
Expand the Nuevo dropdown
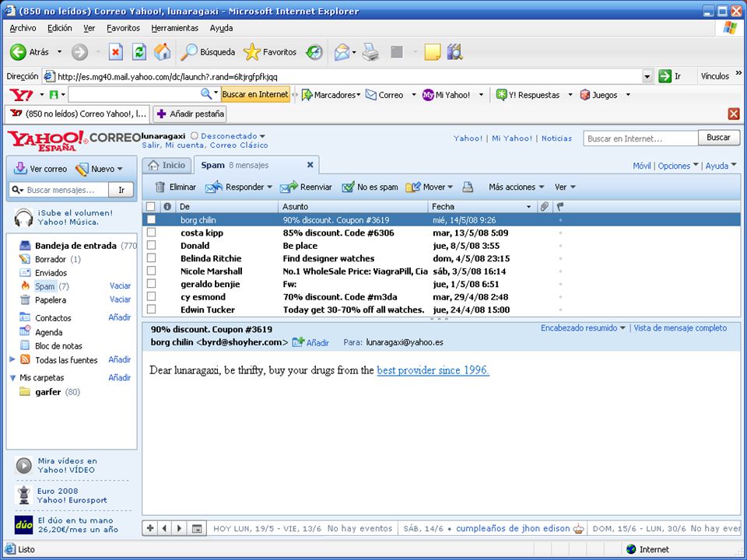point(120,169)
